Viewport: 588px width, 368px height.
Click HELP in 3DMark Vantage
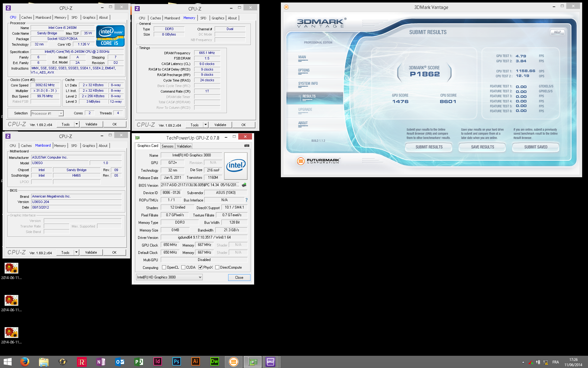[557, 32]
